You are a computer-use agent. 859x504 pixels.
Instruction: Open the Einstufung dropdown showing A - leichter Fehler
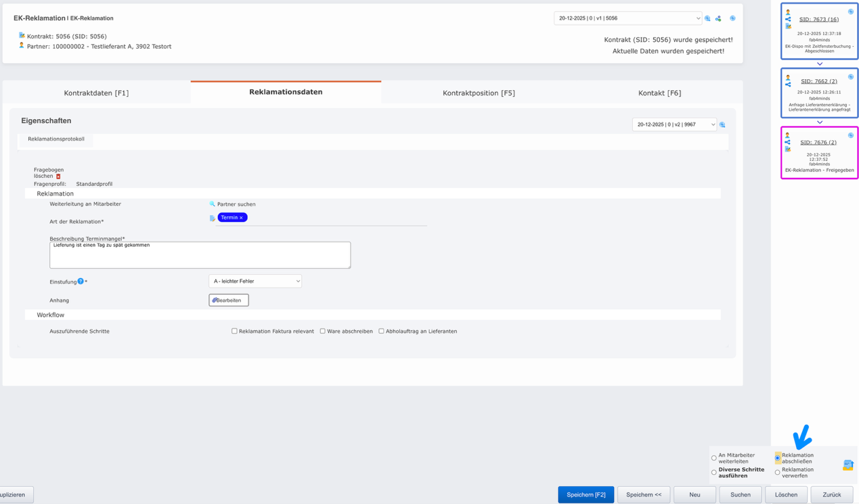coord(255,281)
